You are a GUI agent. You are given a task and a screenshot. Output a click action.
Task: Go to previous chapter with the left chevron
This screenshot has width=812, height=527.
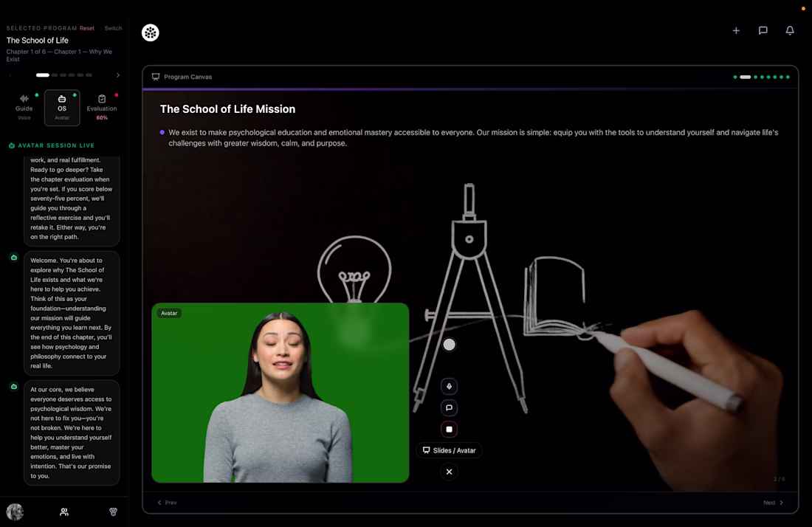click(x=10, y=75)
